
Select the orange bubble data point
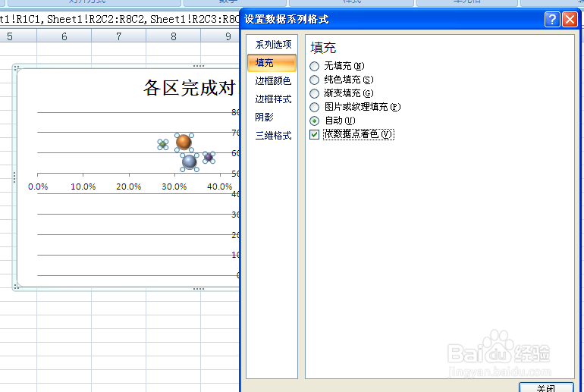(184, 142)
